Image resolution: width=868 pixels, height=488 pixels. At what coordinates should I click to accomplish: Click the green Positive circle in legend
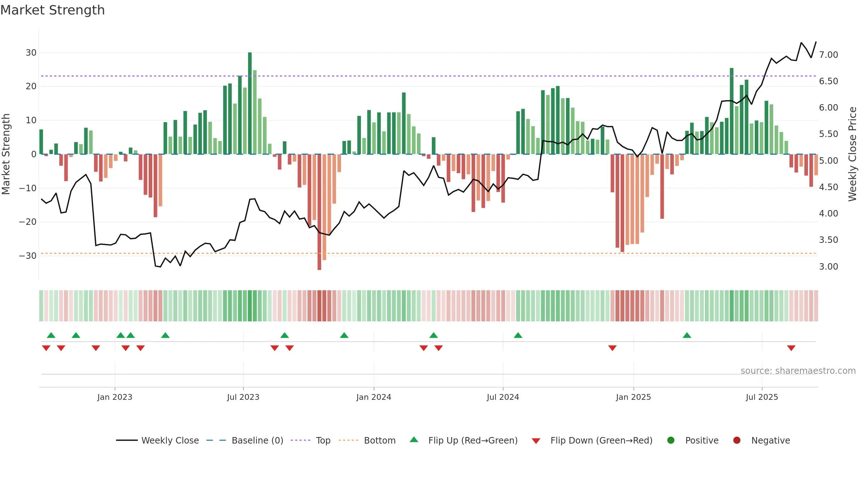coord(671,440)
